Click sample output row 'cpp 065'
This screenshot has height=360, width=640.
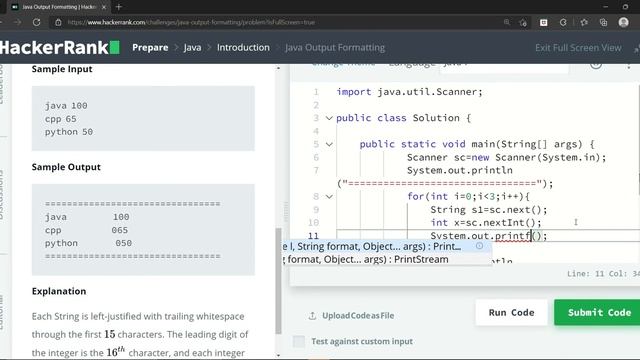coord(87,230)
